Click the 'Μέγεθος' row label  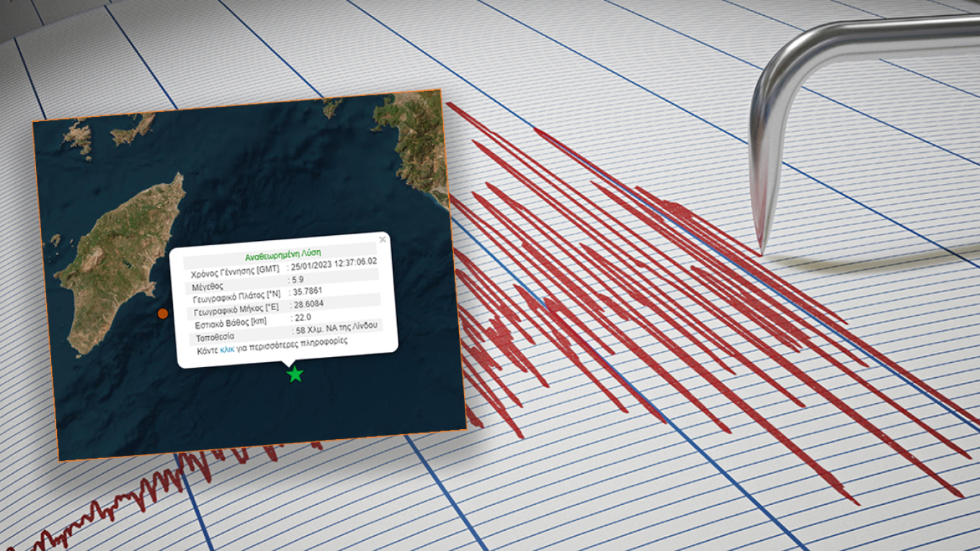(208, 287)
